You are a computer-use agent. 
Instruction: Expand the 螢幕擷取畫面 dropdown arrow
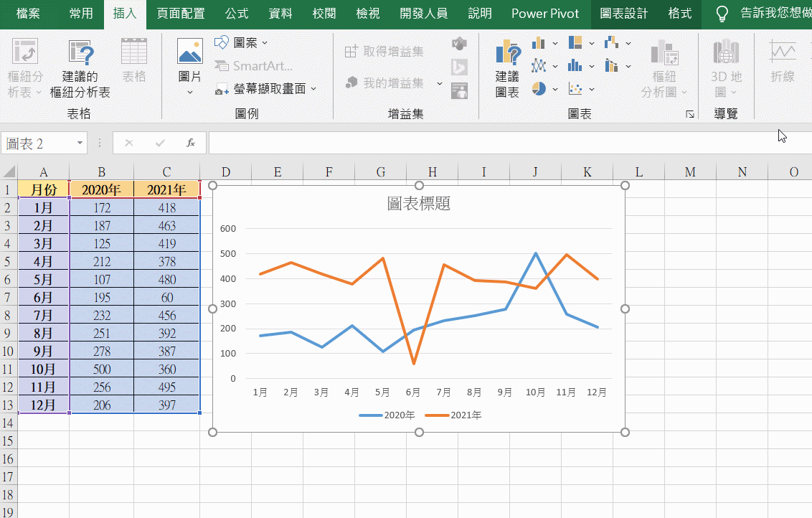(x=313, y=89)
